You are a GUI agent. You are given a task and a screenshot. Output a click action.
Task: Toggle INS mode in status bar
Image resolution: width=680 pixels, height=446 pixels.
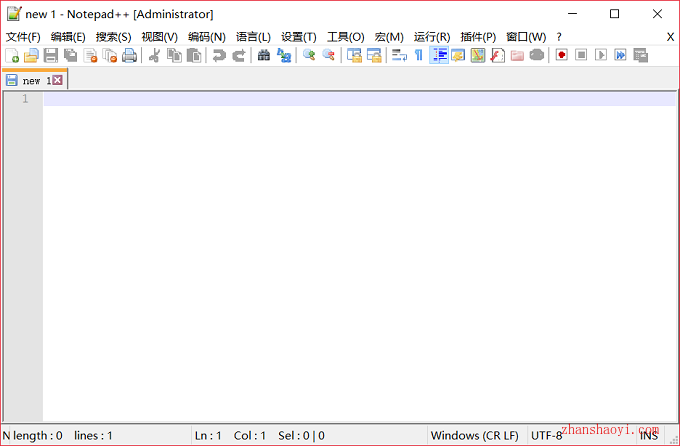point(649,435)
